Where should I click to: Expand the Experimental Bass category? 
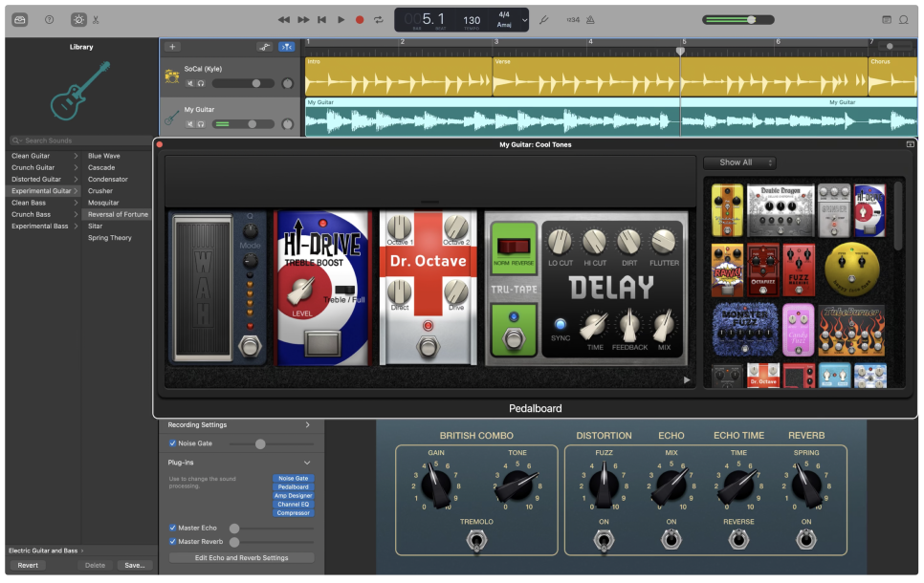pos(76,227)
